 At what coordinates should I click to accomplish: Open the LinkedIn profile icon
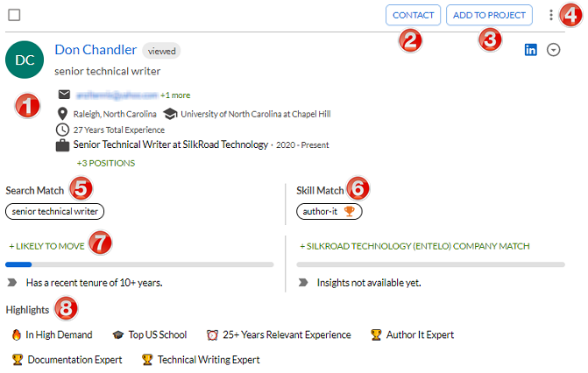tap(530, 50)
